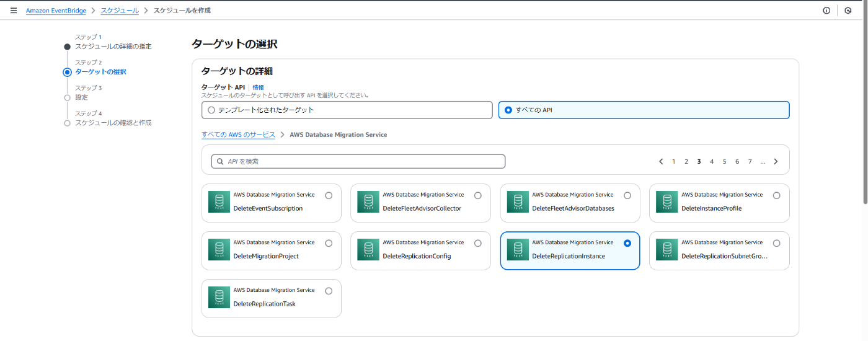Click the DeleteEventSubscription API name text
The height and width of the screenshot is (341, 868).
[268, 208]
